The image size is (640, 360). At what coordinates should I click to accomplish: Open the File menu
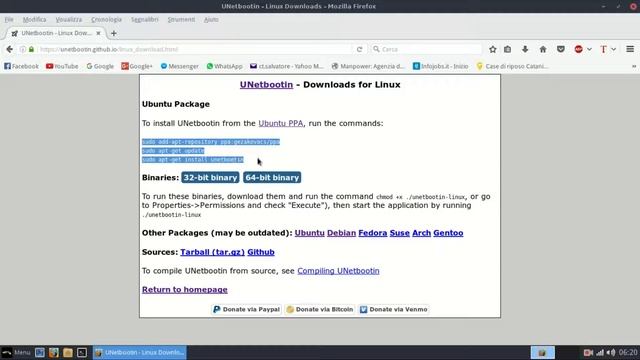point(9,20)
